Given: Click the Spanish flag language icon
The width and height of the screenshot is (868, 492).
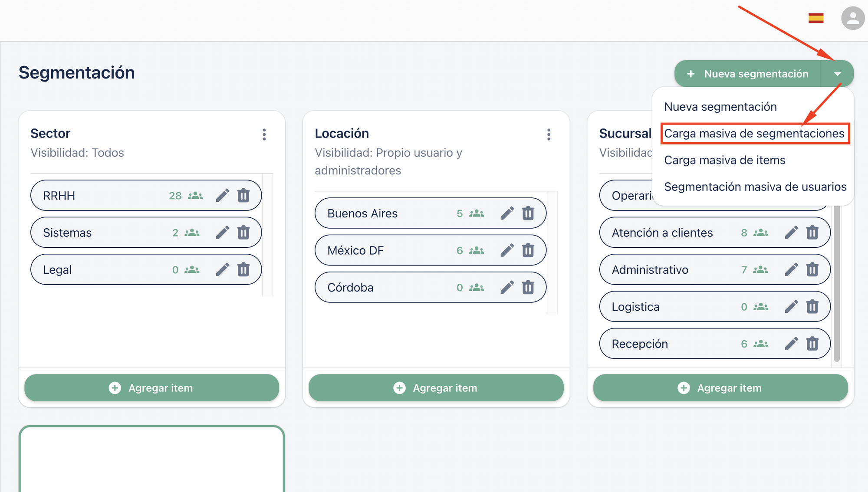Looking at the screenshot, I should click(x=816, y=18).
